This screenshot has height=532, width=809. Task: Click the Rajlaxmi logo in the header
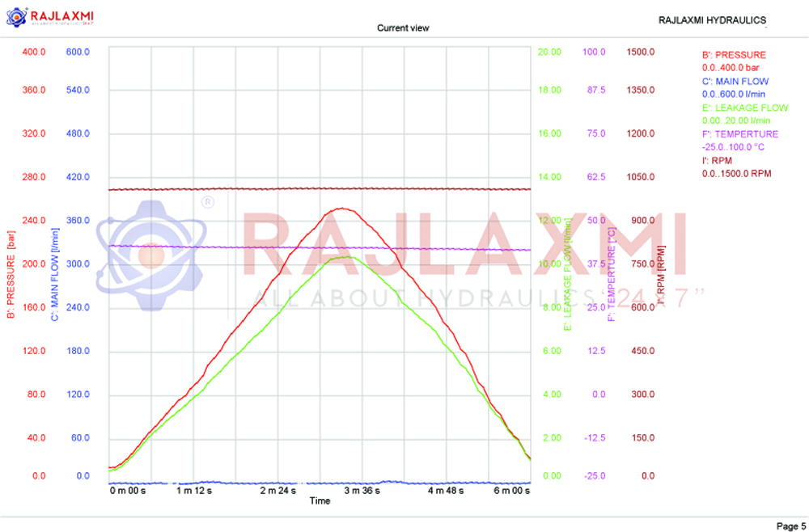click(53, 16)
